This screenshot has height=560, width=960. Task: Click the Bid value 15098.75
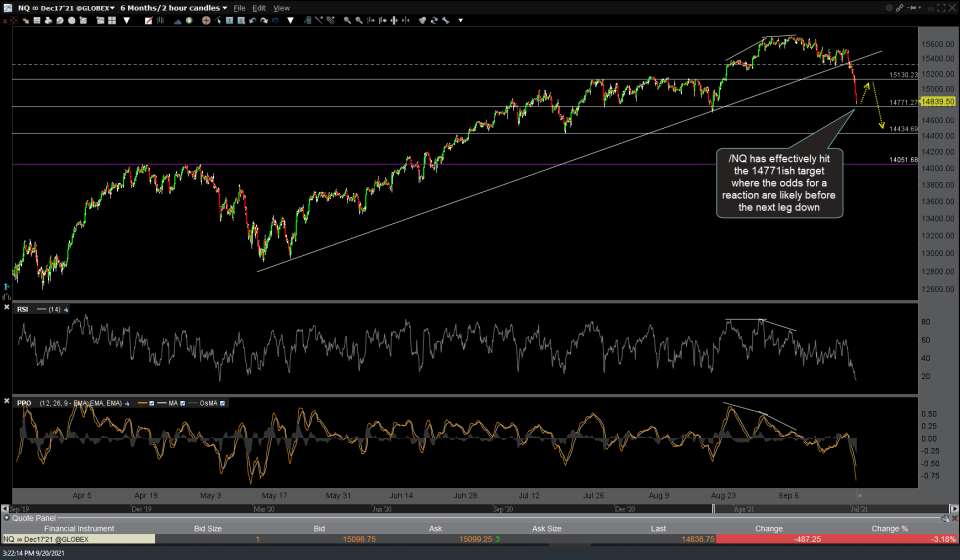click(359, 539)
